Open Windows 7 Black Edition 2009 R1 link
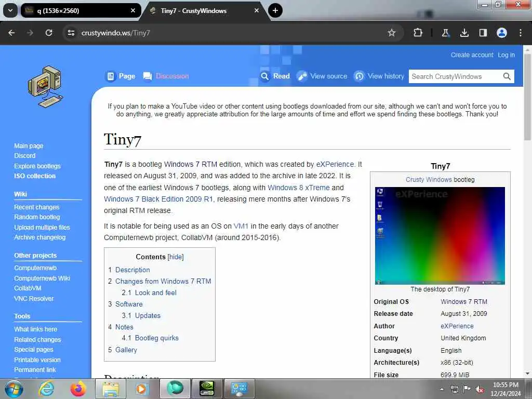Image resolution: width=532 pixels, height=399 pixels. [158, 199]
